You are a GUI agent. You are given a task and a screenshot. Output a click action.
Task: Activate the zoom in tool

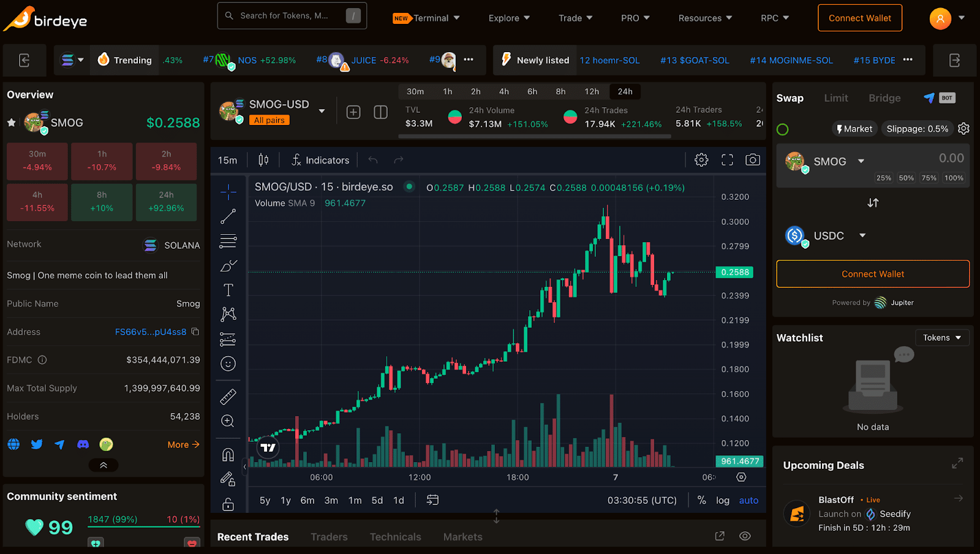point(228,421)
